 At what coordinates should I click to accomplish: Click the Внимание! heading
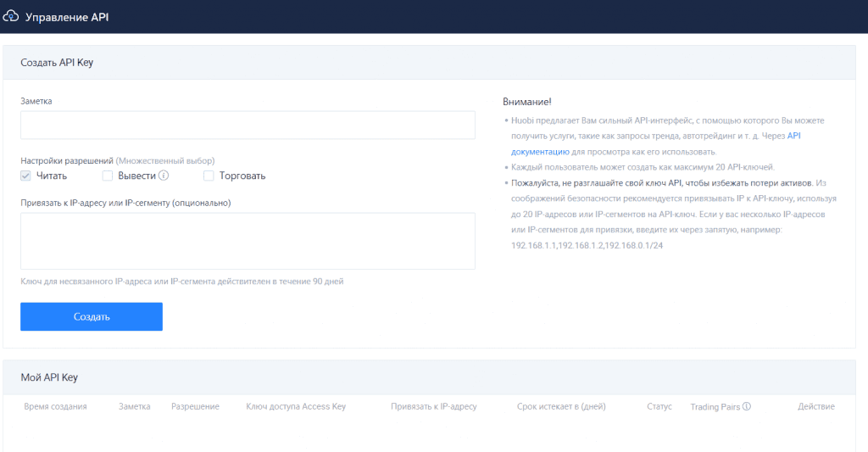527,102
